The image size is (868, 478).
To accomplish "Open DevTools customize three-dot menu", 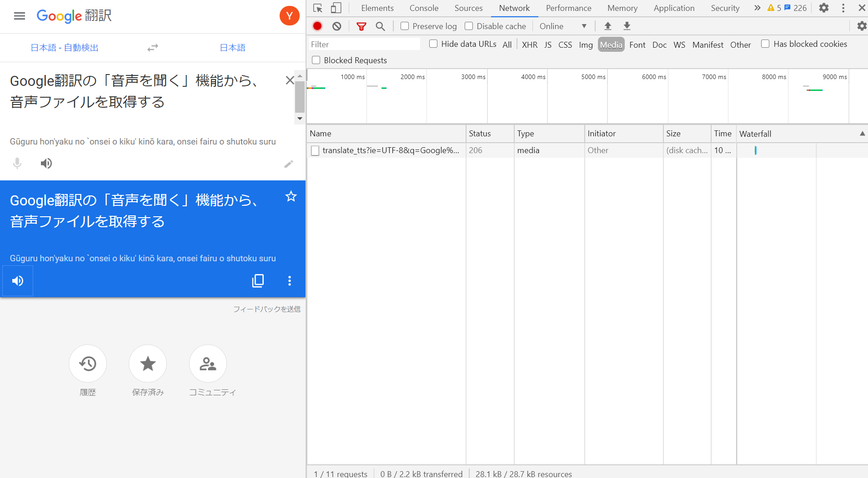I will (x=843, y=8).
